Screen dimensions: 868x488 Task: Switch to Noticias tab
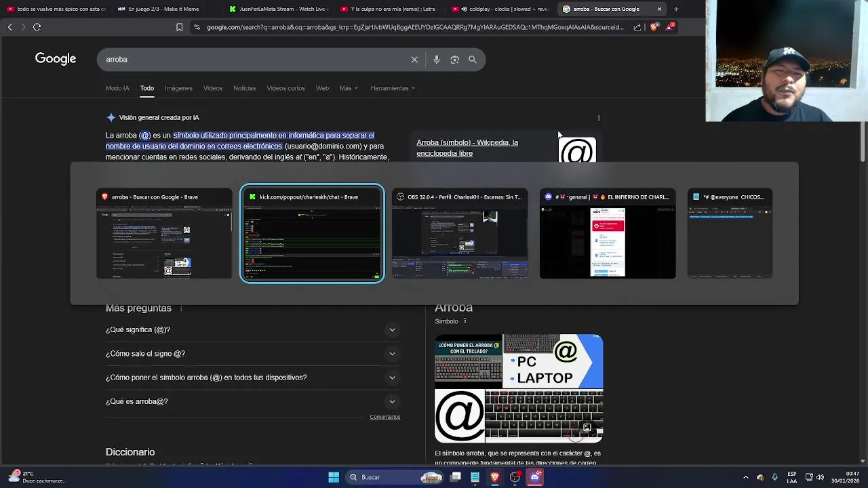click(245, 88)
